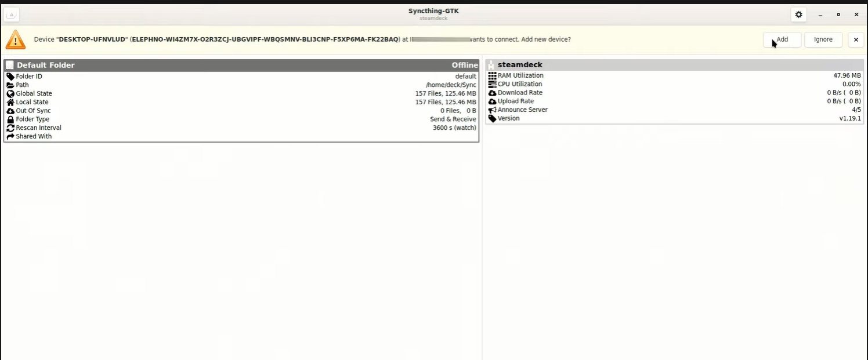Select the path value /home/deck/Sync
The width and height of the screenshot is (868, 360).
pos(451,85)
